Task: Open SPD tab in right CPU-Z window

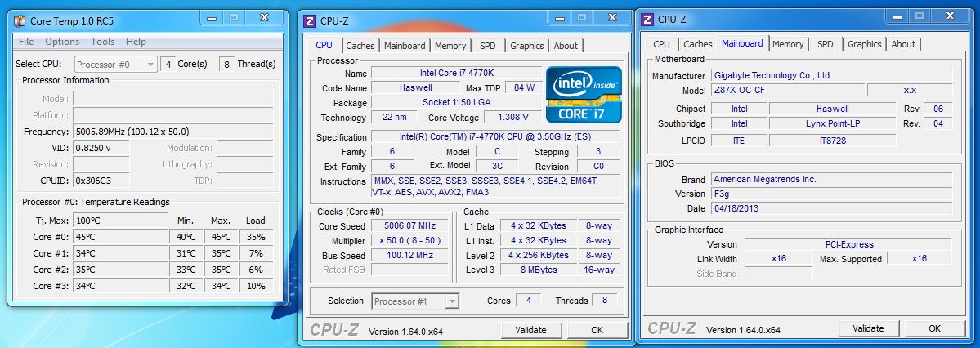Action: pos(825,44)
